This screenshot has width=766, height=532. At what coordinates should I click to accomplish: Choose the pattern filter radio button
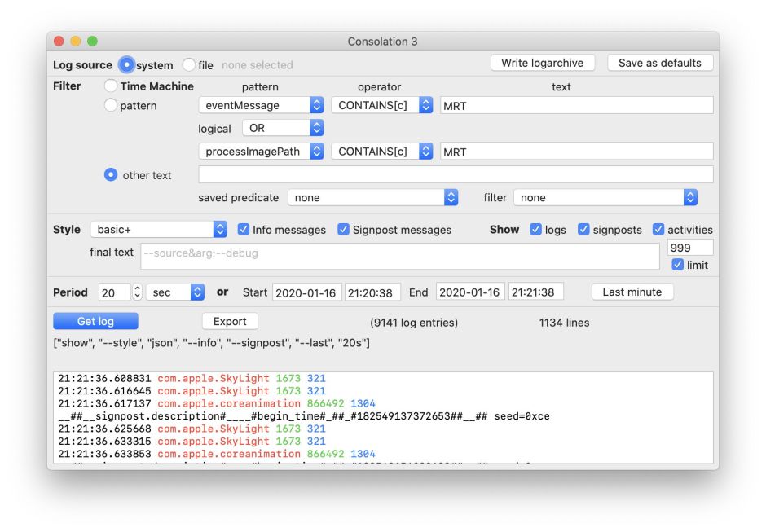pyautogui.click(x=111, y=105)
